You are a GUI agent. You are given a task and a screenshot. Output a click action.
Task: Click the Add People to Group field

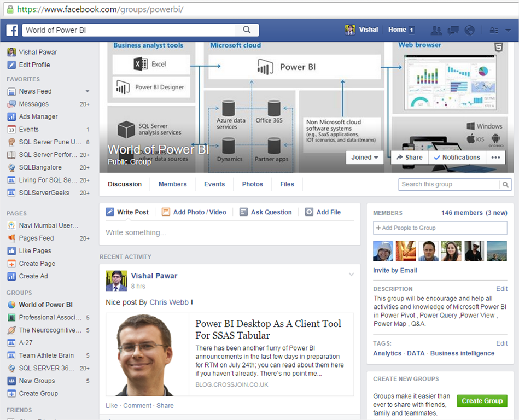(x=440, y=228)
